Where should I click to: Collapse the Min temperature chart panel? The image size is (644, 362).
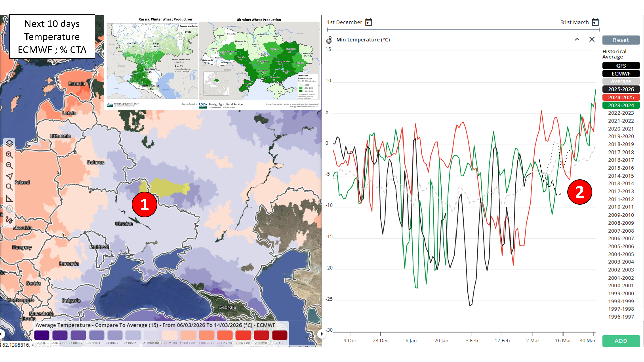click(x=577, y=40)
